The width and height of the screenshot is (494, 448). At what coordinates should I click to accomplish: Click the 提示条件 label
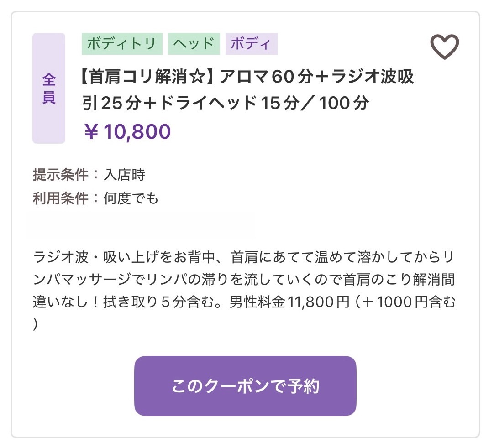pyautogui.click(x=60, y=175)
